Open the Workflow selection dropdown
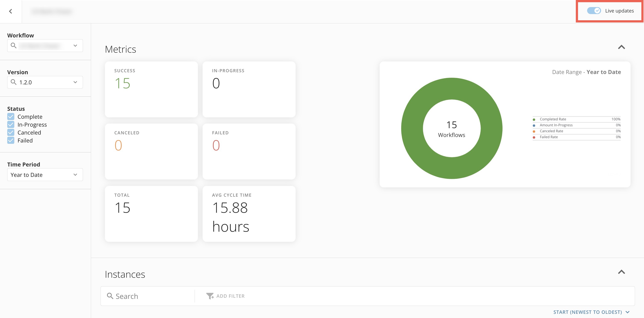 point(75,46)
